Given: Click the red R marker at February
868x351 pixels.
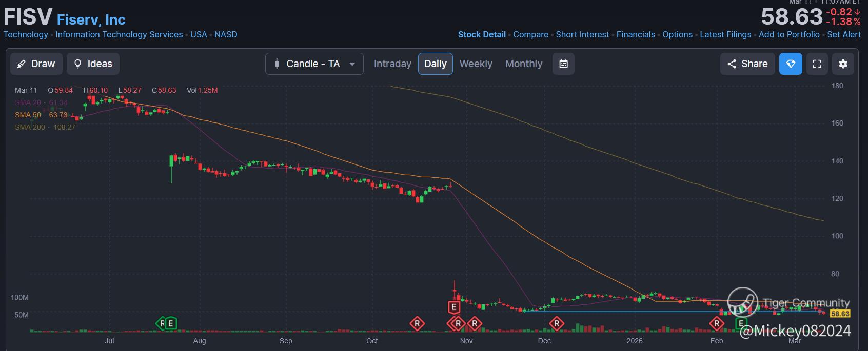Looking at the screenshot, I should pyautogui.click(x=717, y=323).
